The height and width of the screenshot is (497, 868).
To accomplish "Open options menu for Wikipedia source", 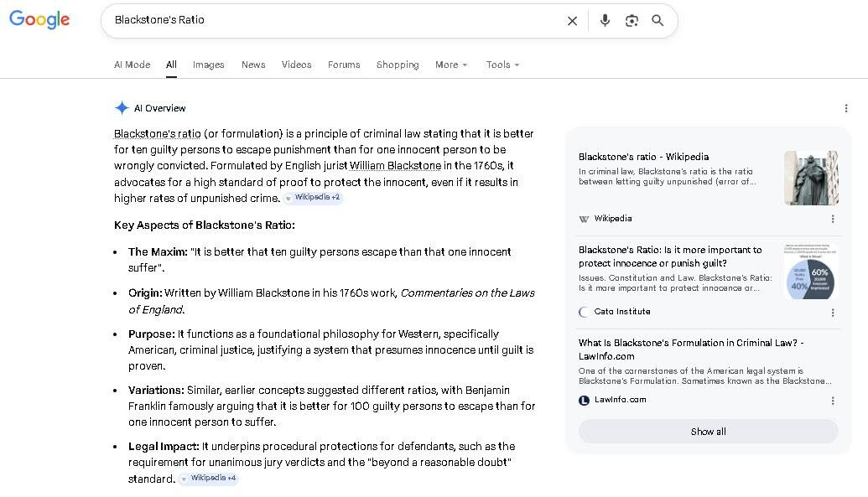I will pos(833,220).
